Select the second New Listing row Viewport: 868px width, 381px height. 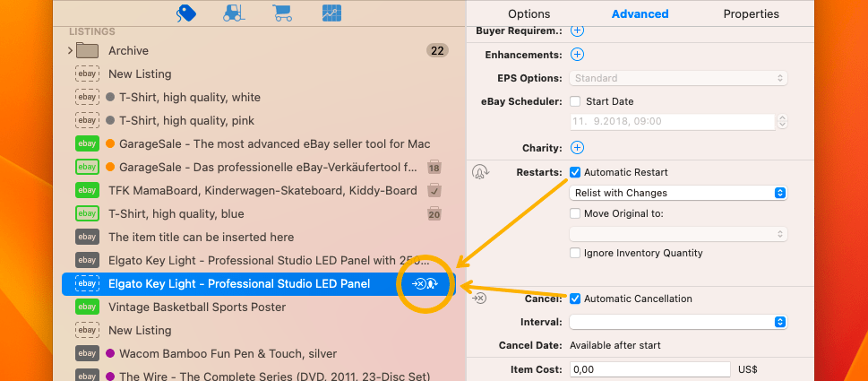pos(258,330)
